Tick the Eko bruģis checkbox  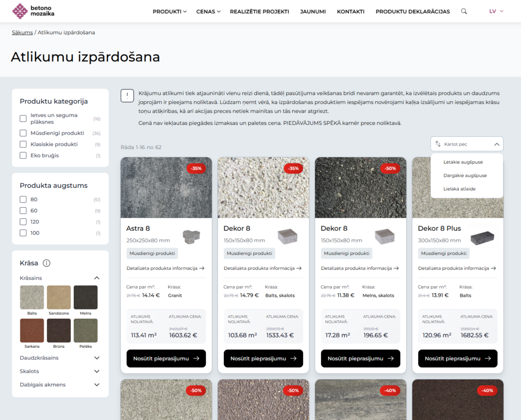point(23,155)
